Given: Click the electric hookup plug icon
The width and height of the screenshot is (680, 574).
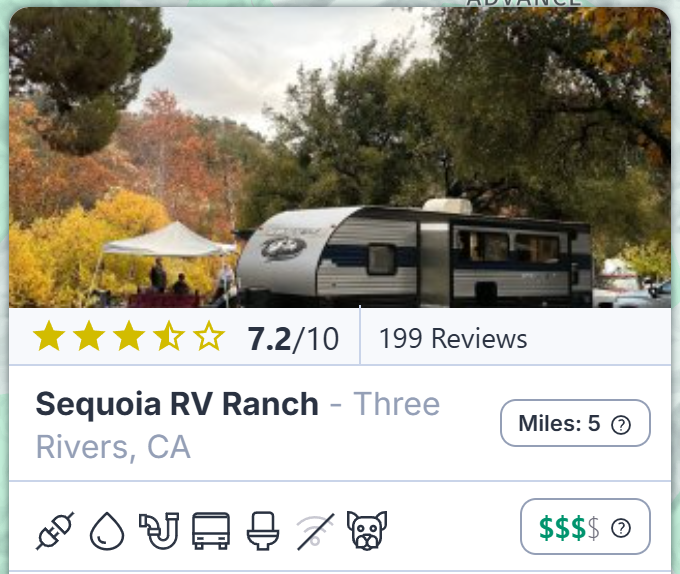Looking at the screenshot, I should tap(55, 531).
